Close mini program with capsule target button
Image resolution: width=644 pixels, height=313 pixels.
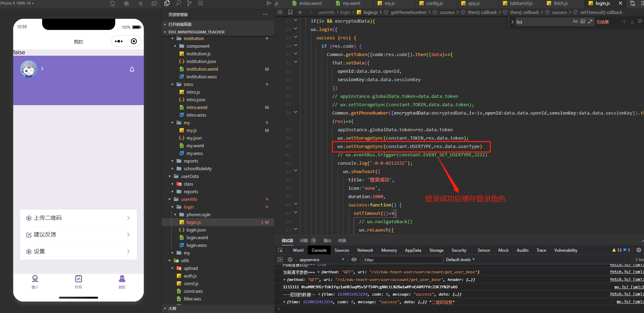point(134,41)
